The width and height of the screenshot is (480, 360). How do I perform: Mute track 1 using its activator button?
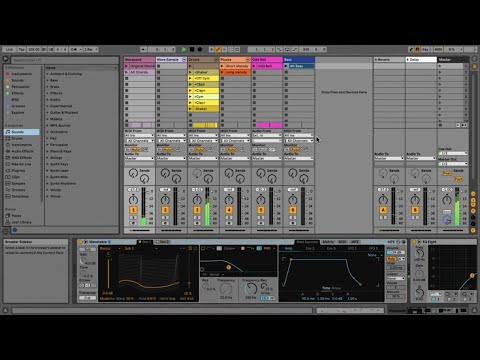coord(133,210)
